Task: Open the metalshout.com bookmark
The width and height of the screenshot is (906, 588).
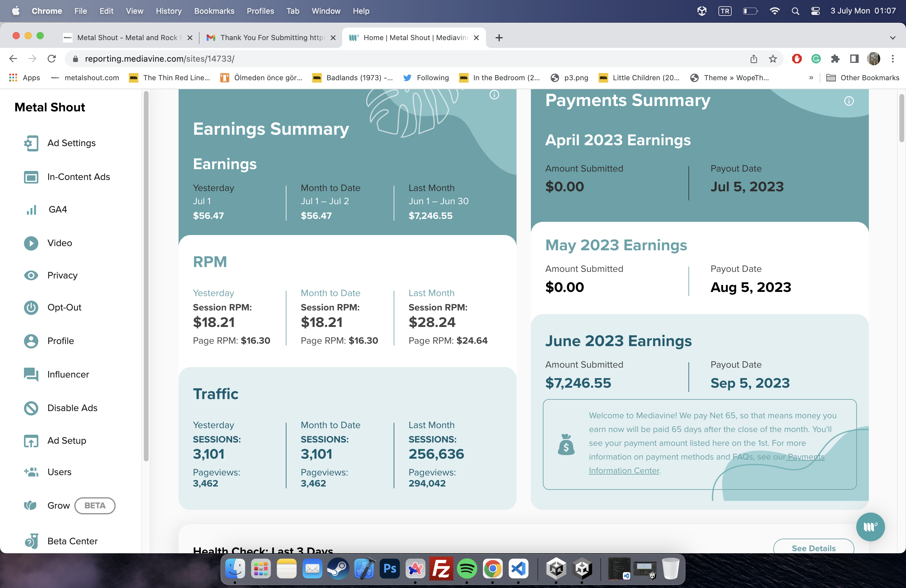Action: click(85, 78)
